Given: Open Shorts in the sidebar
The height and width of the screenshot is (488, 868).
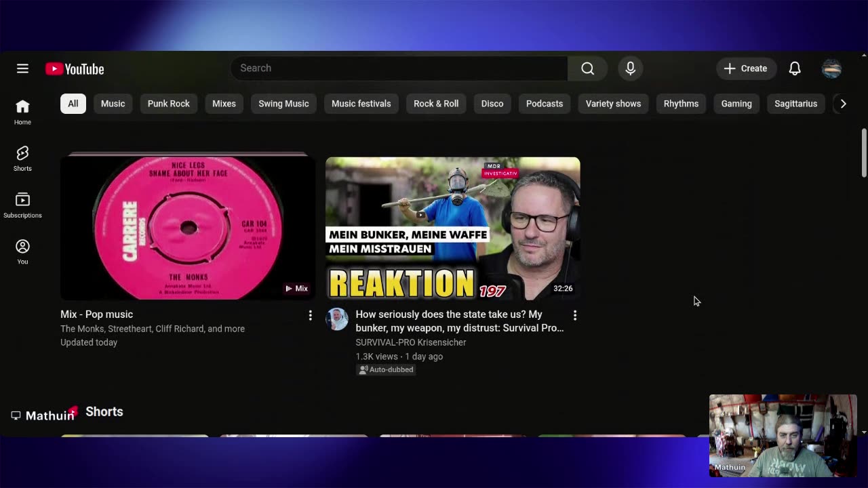Looking at the screenshot, I should point(22,159).
